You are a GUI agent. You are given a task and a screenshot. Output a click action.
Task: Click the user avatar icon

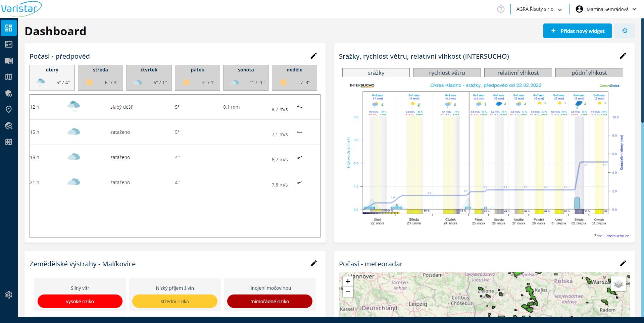[579, 9]
